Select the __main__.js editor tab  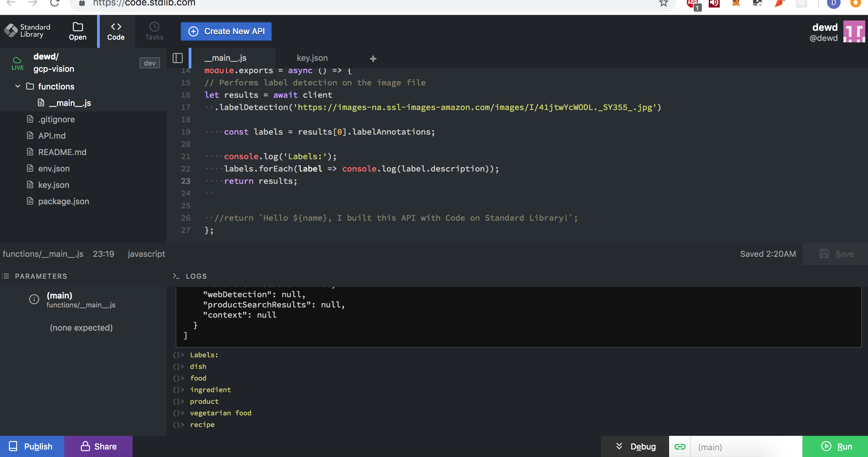tap(225, 58)
